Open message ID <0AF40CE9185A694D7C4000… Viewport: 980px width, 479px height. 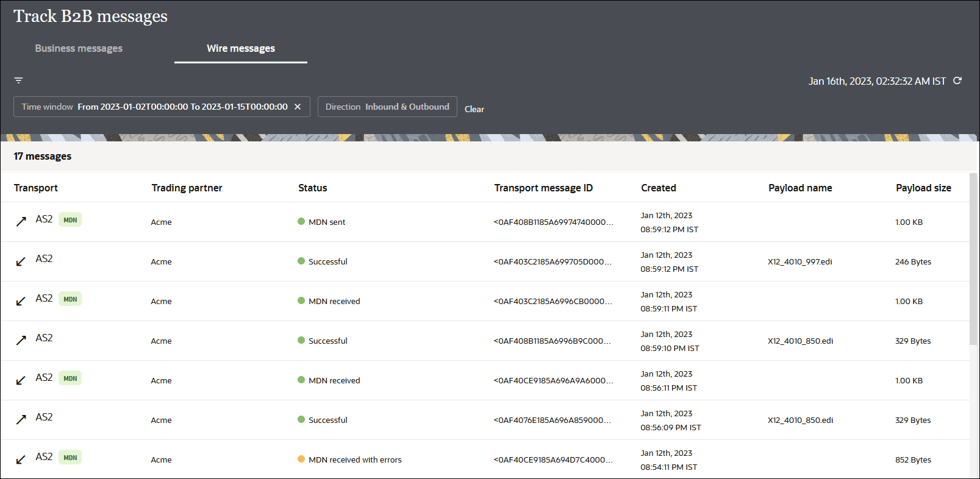coord(553,459)
